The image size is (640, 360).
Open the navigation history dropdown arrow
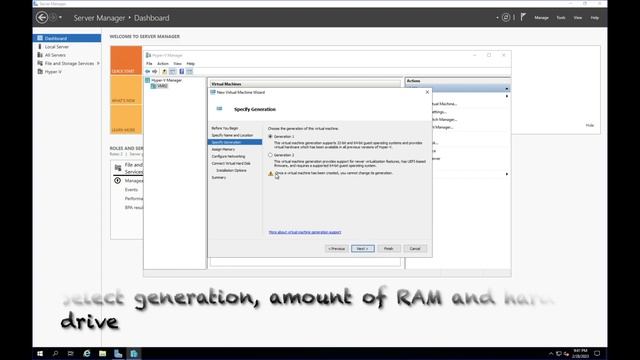(60, 18)
